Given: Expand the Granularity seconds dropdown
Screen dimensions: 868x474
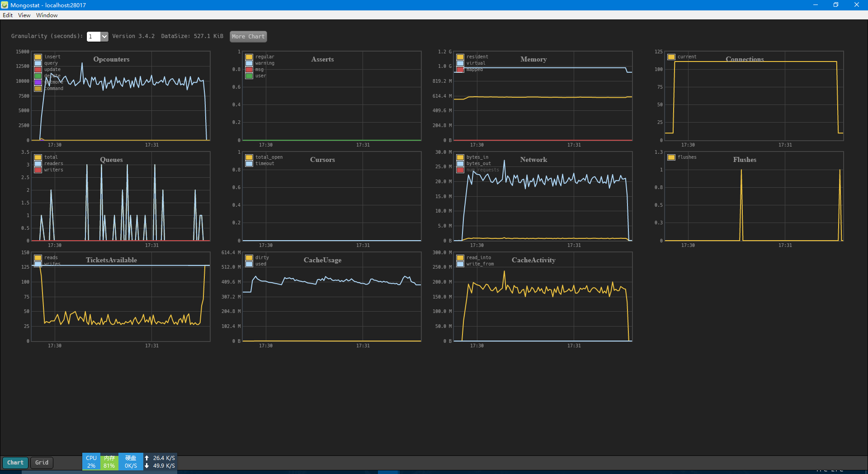Looking at the screenshot, I should [104, 36].
